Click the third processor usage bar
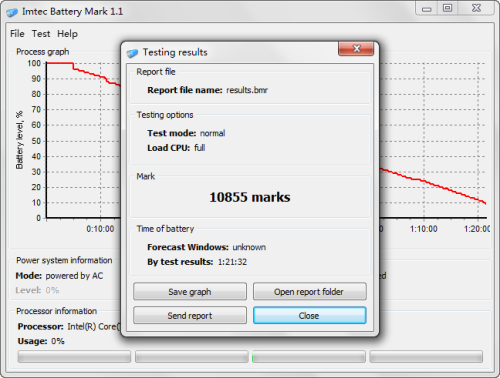 [309, 356]
